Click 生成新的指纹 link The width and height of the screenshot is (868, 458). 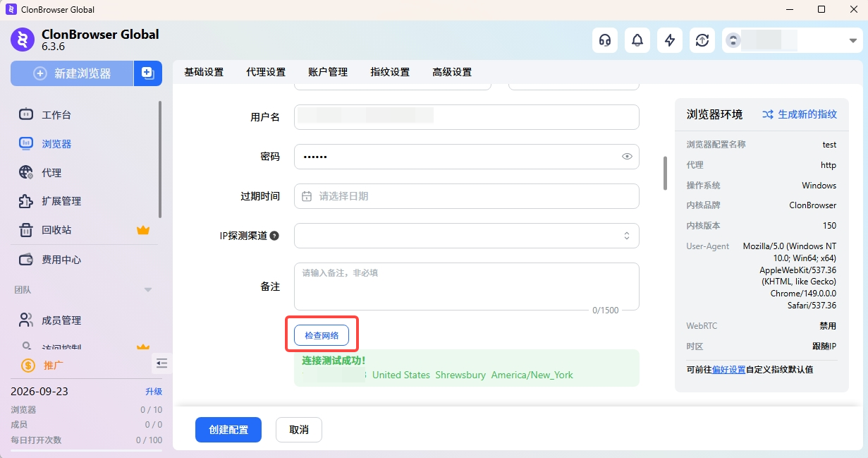800,114
